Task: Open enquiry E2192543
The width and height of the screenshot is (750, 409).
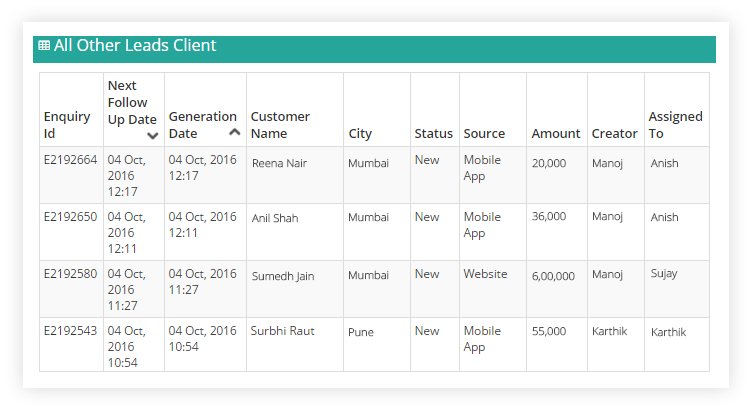Action: tap(70, 331)
